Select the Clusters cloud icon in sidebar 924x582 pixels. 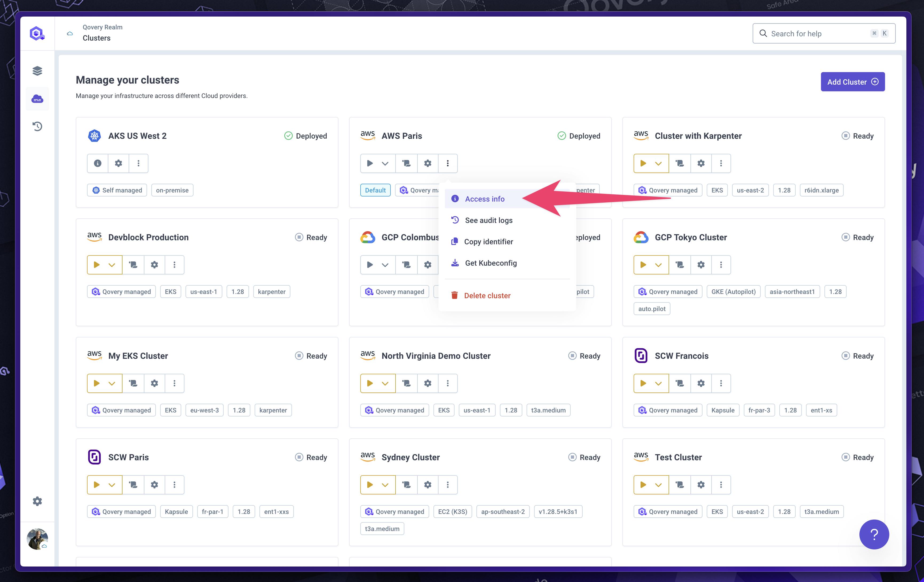tap(37, 99)
